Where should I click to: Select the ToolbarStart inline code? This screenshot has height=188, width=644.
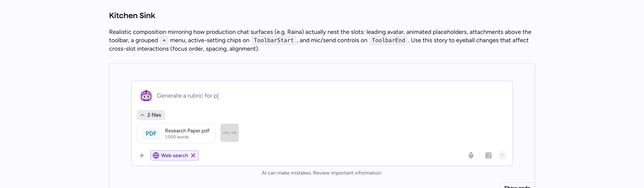pyautogui.click(x=274, y=40)
